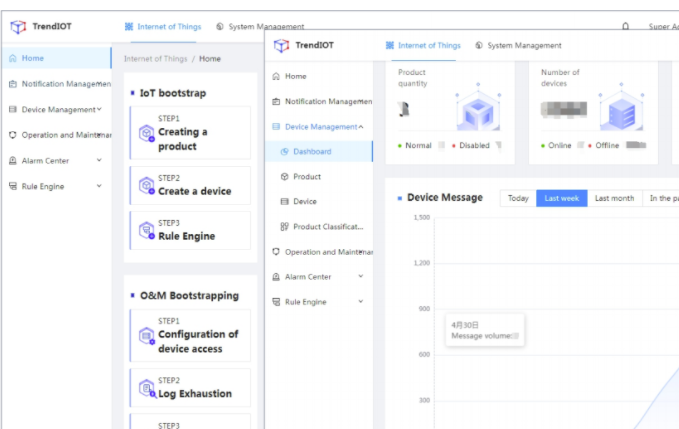Expand Alarm Center in the front window sidebar
This screenshot has height=429, width=679.
click(360, 277)
